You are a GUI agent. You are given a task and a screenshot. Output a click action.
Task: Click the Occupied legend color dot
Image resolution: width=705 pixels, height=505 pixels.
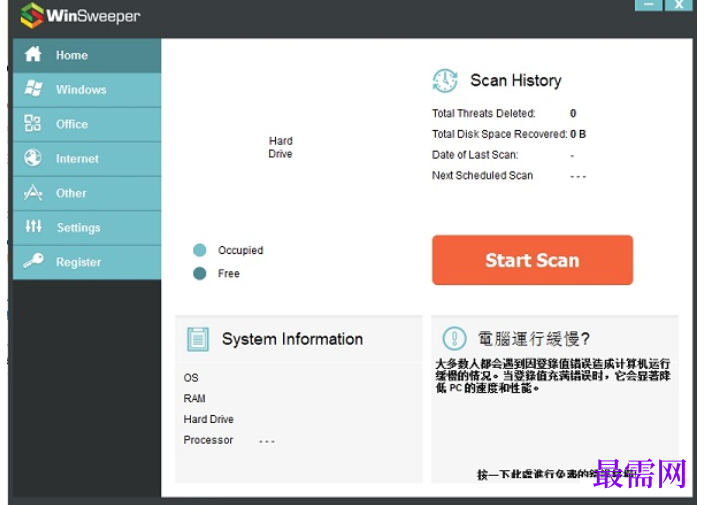(x=200, y=250)
